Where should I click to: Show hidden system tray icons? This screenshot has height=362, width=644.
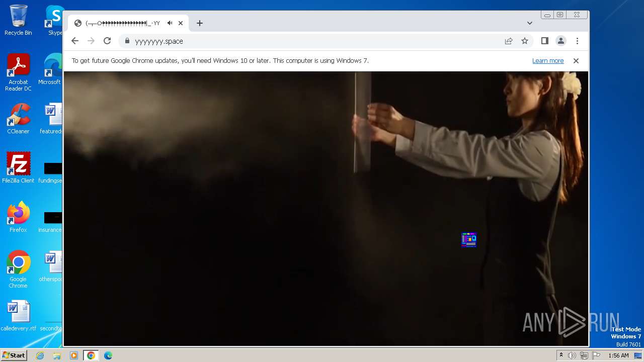[561, 355]
